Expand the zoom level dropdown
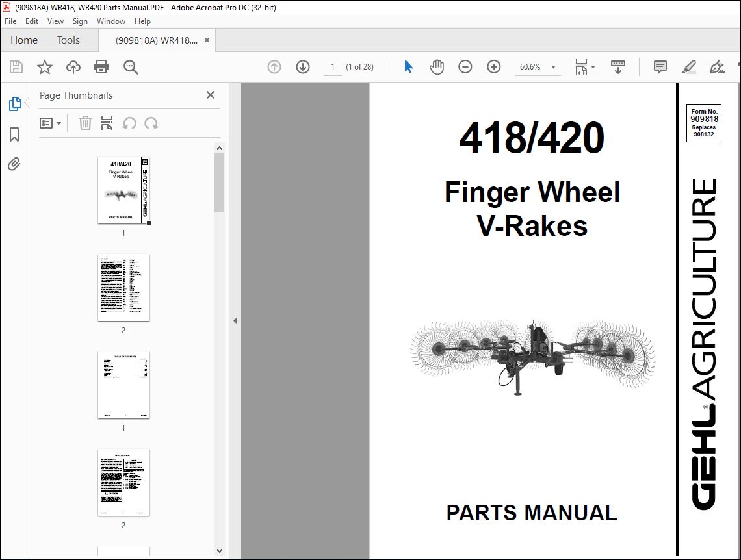The image size is (741, 560). point(553,67)
